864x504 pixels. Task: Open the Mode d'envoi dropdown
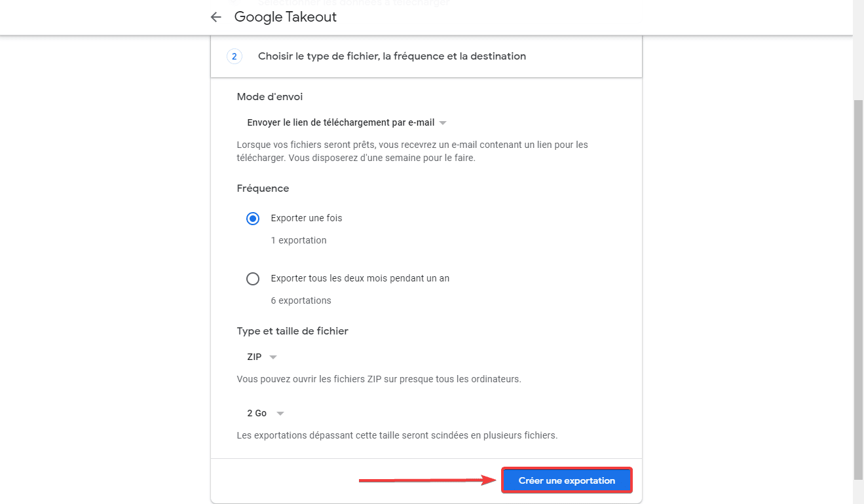click(x=347, y=122)
